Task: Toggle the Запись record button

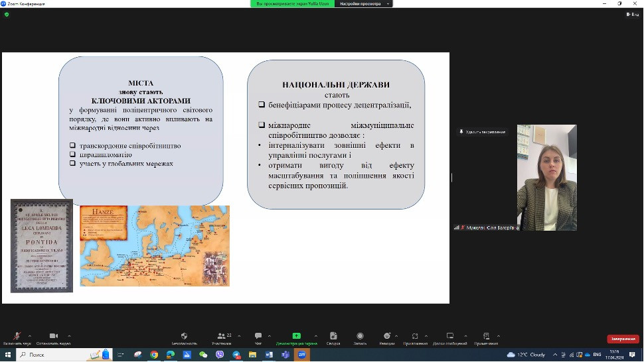Action: click(360, 337)
